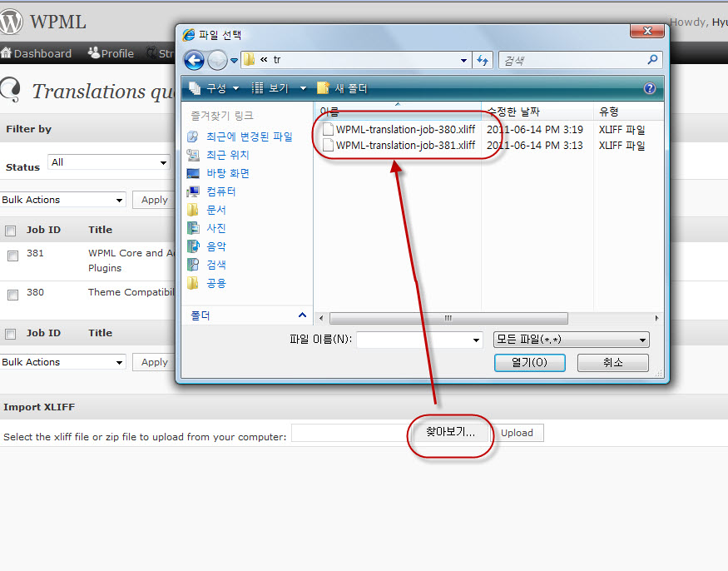Open the filename combo box dropdown arrow
Image resolution: width=728 pixels, height=571 pixels.
pos(476,340)
